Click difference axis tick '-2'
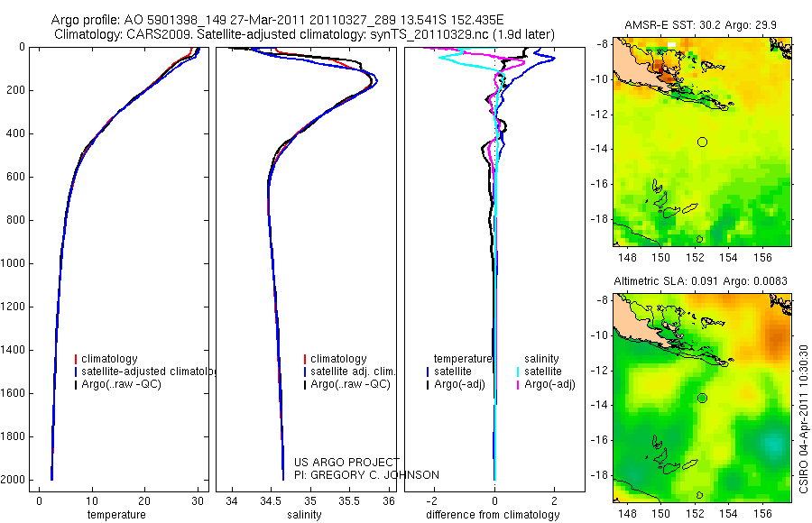Viewport: 812px width, 523px height. 432,501
